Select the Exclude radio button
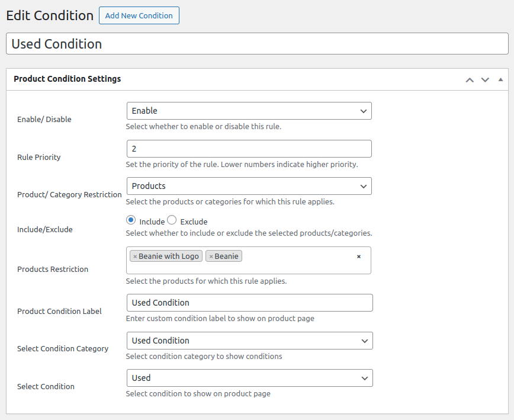Screen dimensions: 514x420 click(172, 220)
